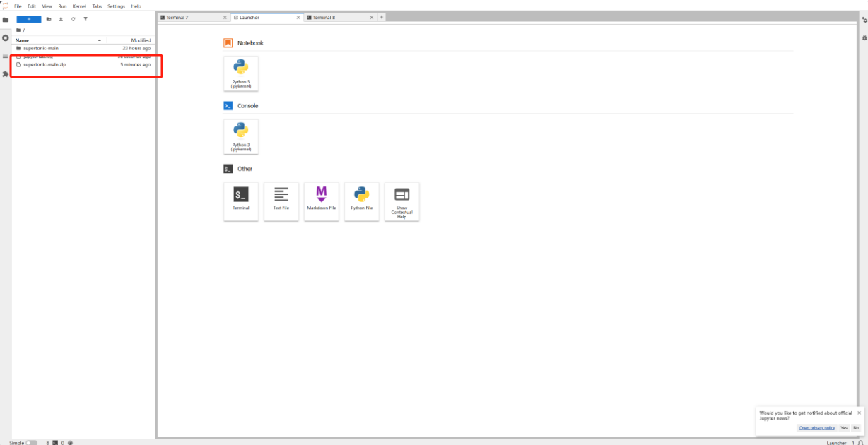Click Yes on Jupyter news prompt
The height and width of the screenshot is (445, 868).
pos(843,428)
